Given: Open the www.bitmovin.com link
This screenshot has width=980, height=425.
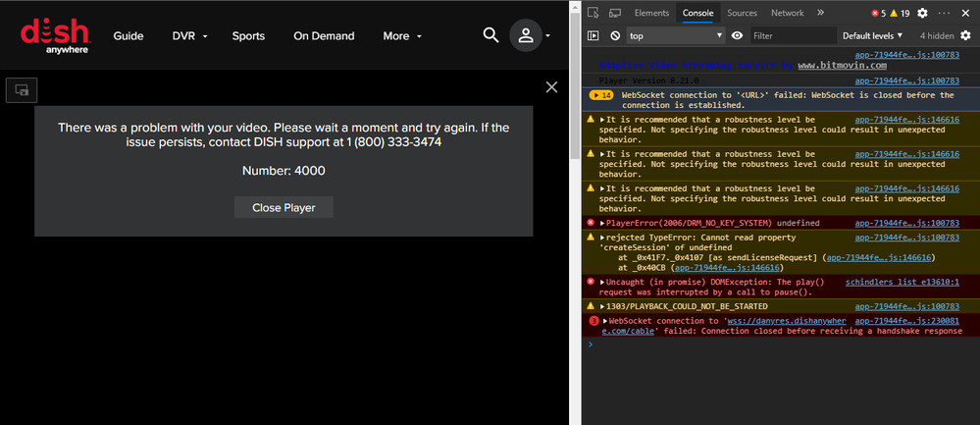Looking at the screenshot, I should click(x=842, y=65).
